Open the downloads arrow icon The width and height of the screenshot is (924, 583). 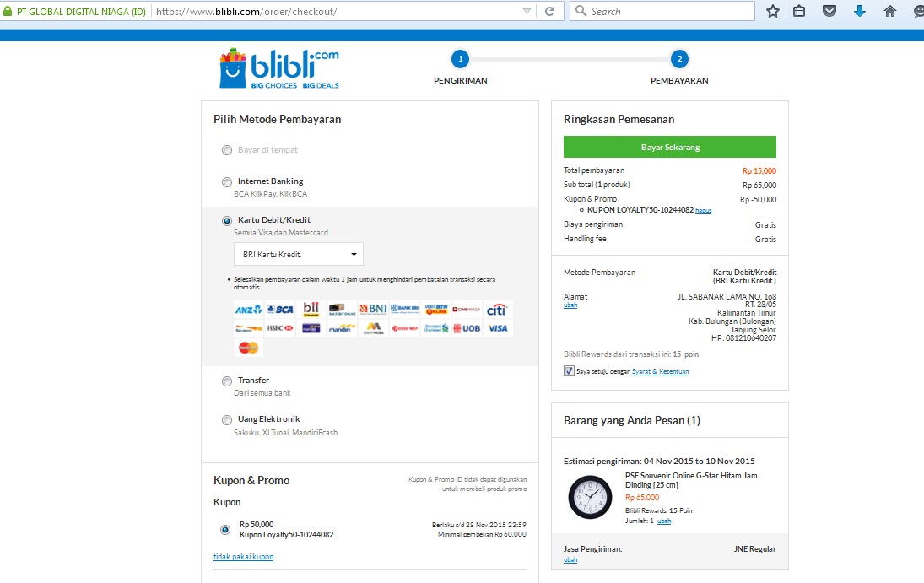point(860,11)
